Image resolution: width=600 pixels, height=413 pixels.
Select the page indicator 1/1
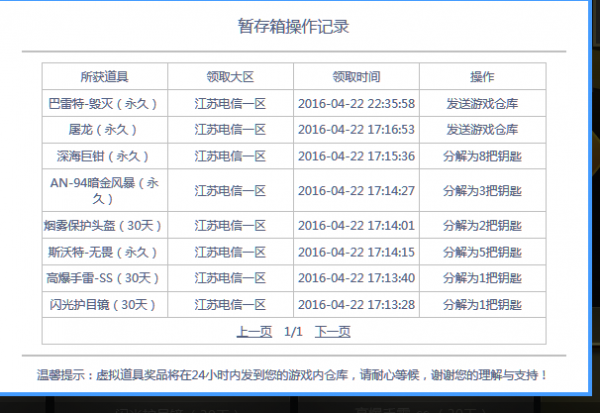pos(293,331)
